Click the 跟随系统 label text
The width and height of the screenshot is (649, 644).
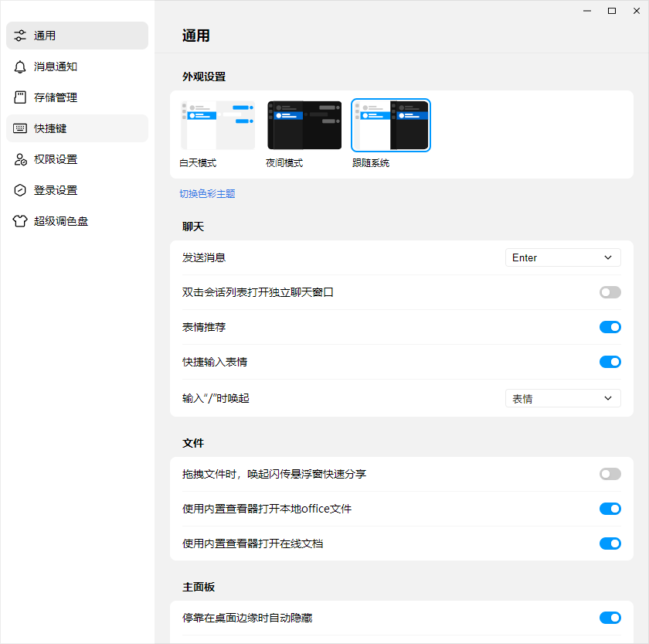(371, 163)
